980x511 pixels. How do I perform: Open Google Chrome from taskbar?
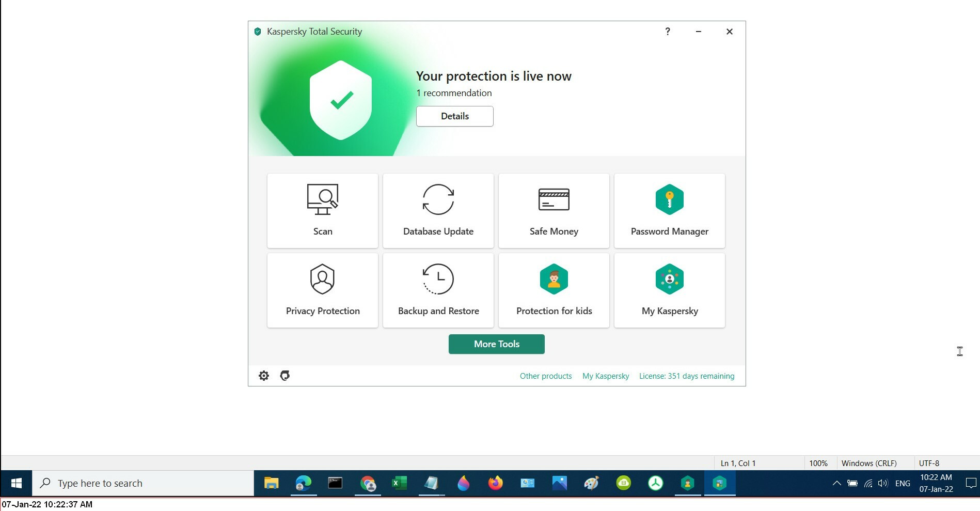tap(368, 483)
